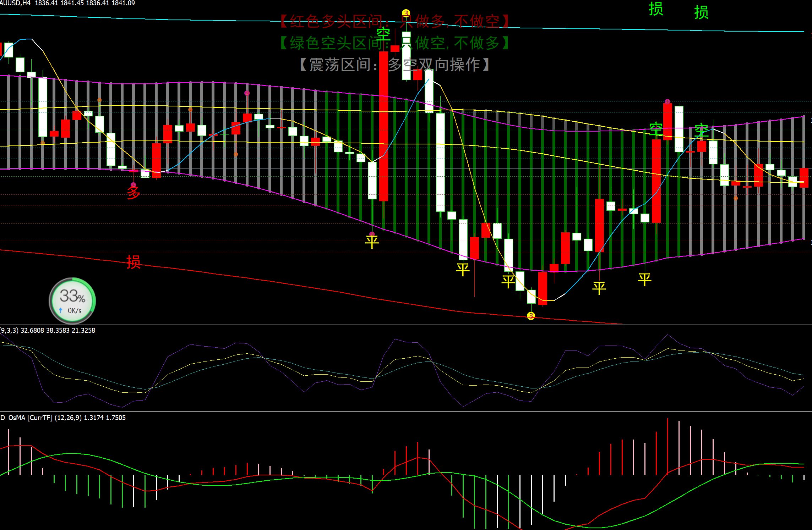Click the red '多' buy signal label

point(133,193)
